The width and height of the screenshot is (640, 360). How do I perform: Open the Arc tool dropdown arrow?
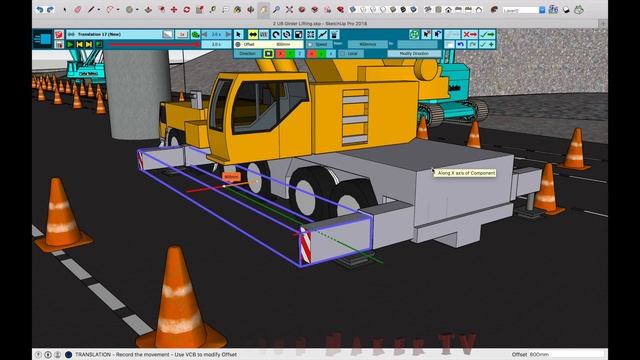(x=118, y=10)
